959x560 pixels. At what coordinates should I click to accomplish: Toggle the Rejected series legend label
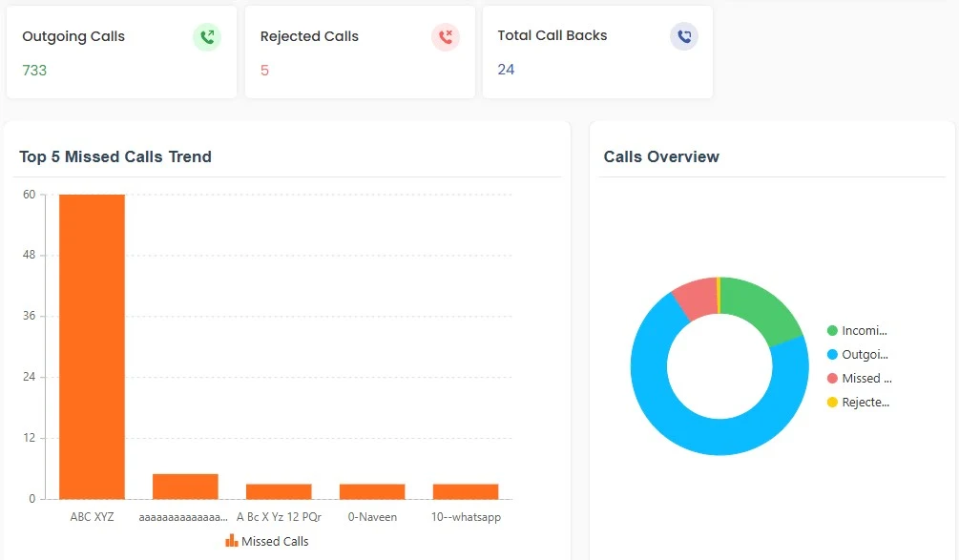pyautogui.click(x=865, y=403)
